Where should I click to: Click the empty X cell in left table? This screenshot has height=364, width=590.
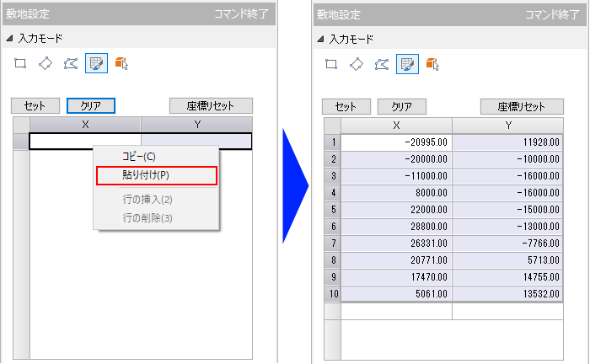coord(84,142)
